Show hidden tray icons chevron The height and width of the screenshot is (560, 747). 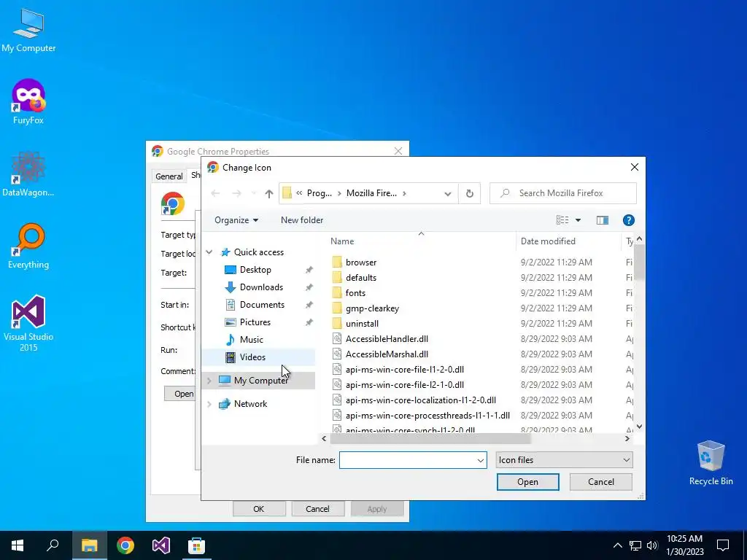pos(617,545)
